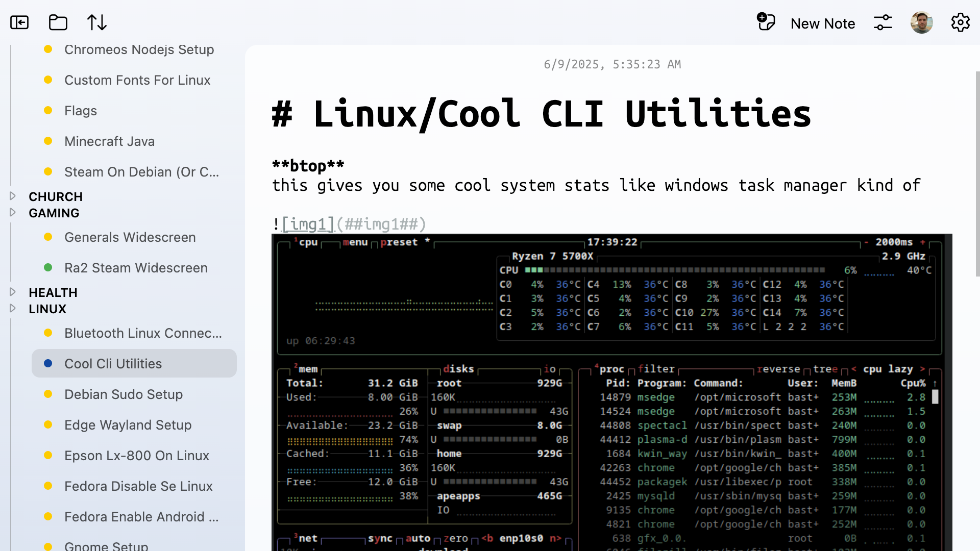Open the settings gear icon
The image size is (980, 551).
click(960, 22)
